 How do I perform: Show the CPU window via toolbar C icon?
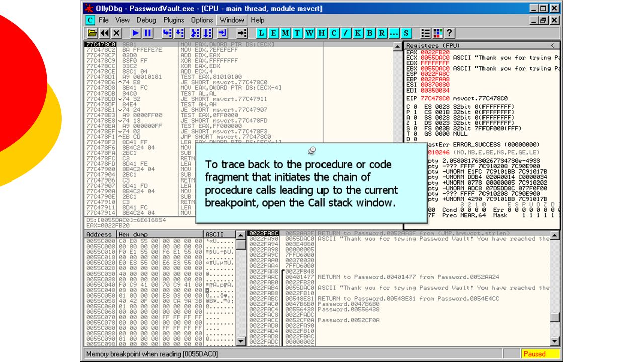tap(334, 33)
